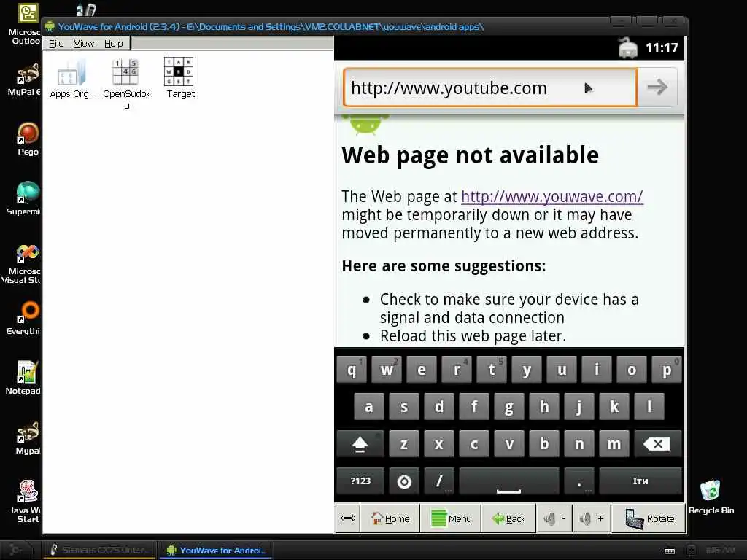Click the double-arrow toggle panel button

[348, 518]
